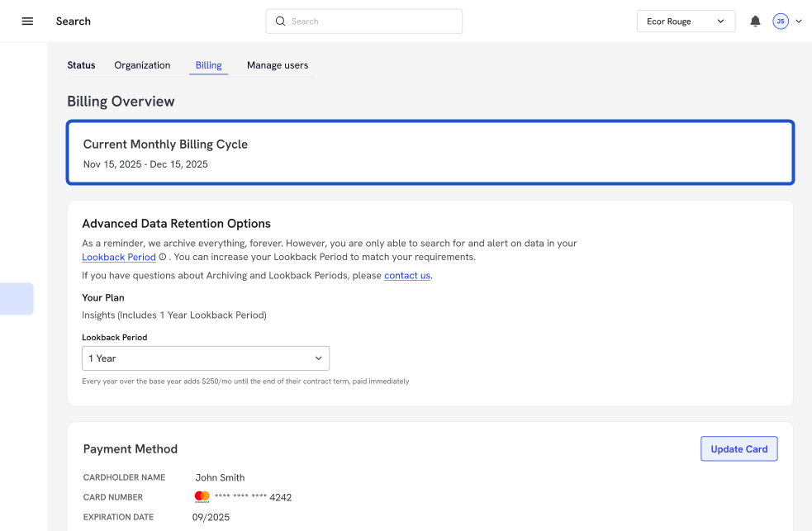Click the info icon beside Lookback Period
This screenshot has width=812, height=531.
coord(163,258)
